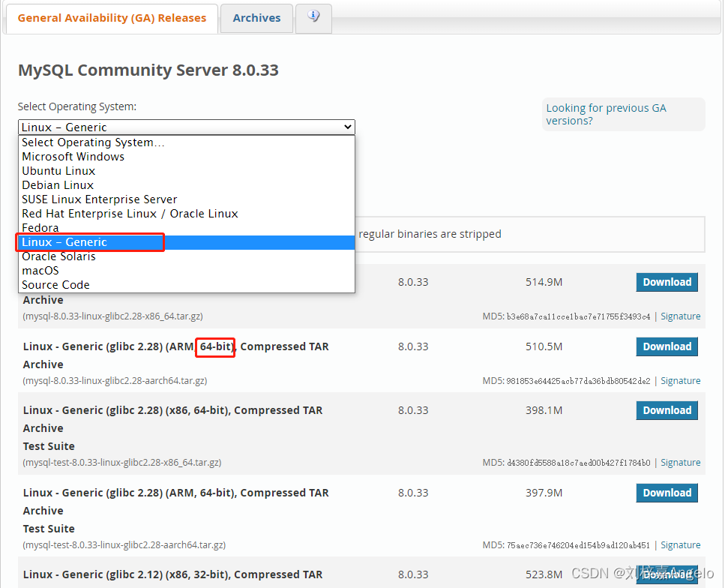Click the 523.8M file size
Screen dimensions: 725x588
click(x=544, y=574)
